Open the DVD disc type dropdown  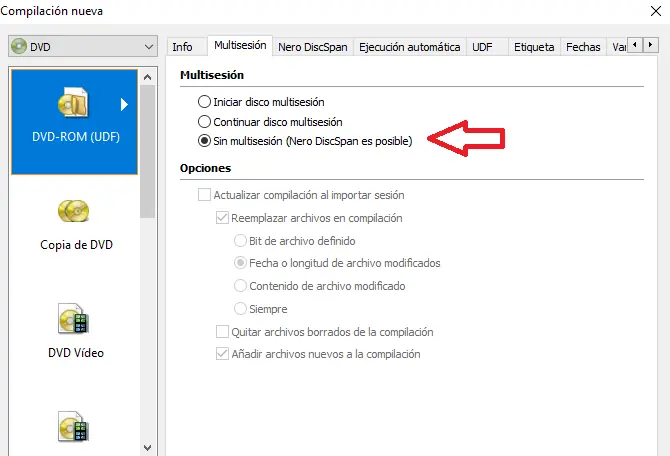[x=83, y=46]
